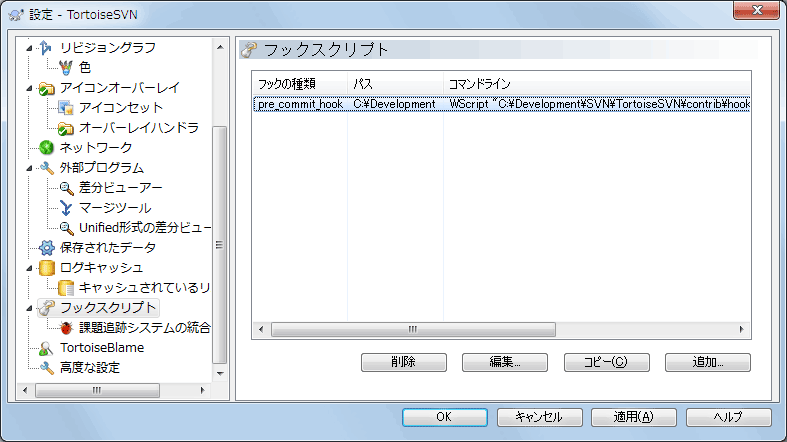Screen dimensions: 787x442
Task: Open 保存されたデータ settings page
Action: (x=107, y=248)
